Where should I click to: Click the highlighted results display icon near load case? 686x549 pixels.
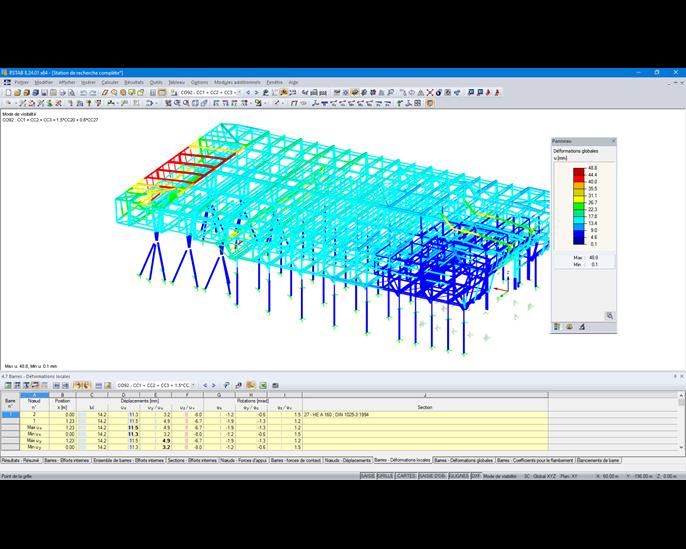pos(284,92)
